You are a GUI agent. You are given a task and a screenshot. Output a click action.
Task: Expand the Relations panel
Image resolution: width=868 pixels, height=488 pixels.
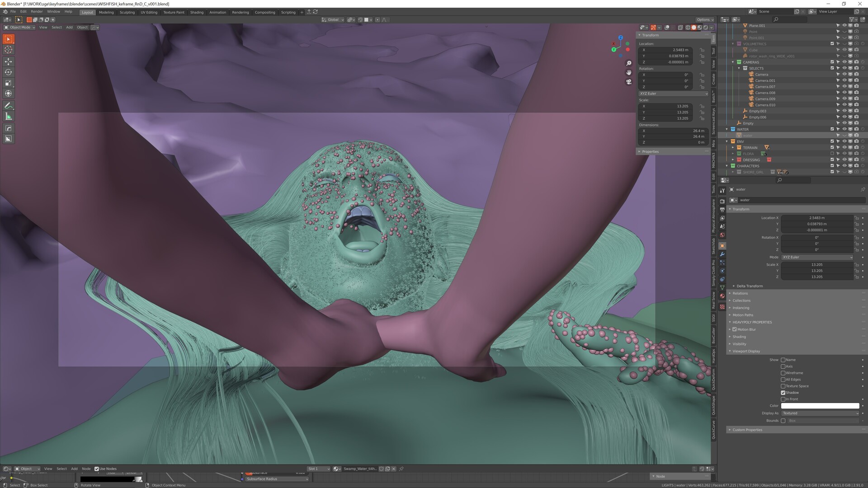(740, 293)
